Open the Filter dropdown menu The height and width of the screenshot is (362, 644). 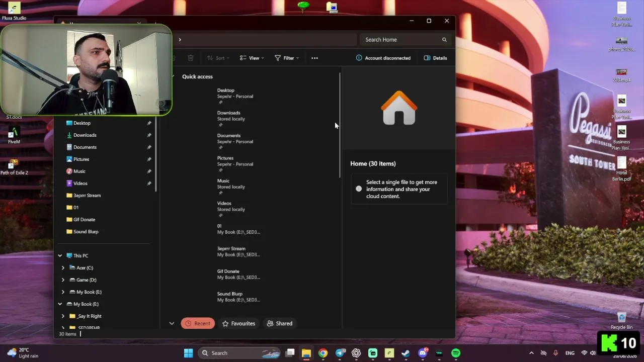pyautogui.click(x=287, y=58)
